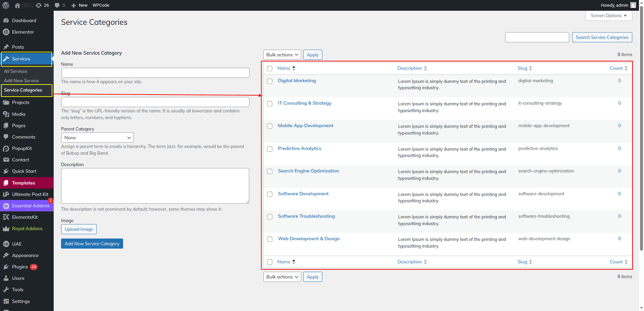Click the Media library icon
This screenshot has width=644, height=311.
coord(6,114)
